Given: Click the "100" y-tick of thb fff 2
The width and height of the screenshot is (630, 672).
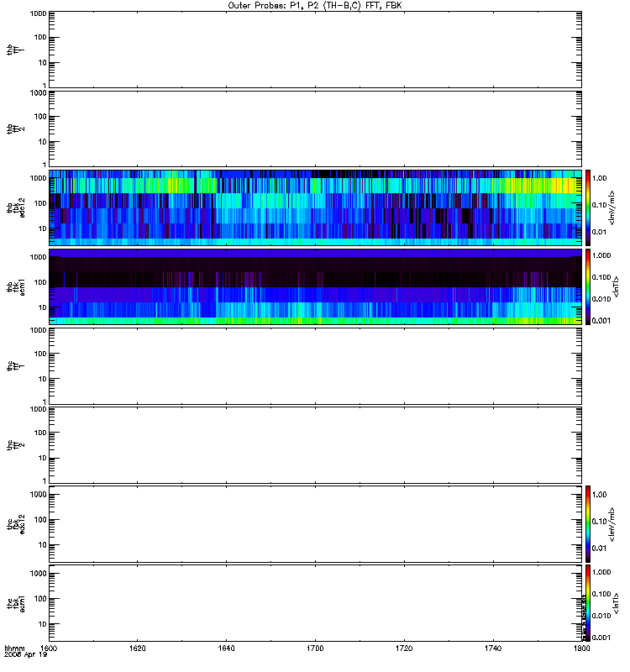Looking at the screenshot, I should coord(40,117).
